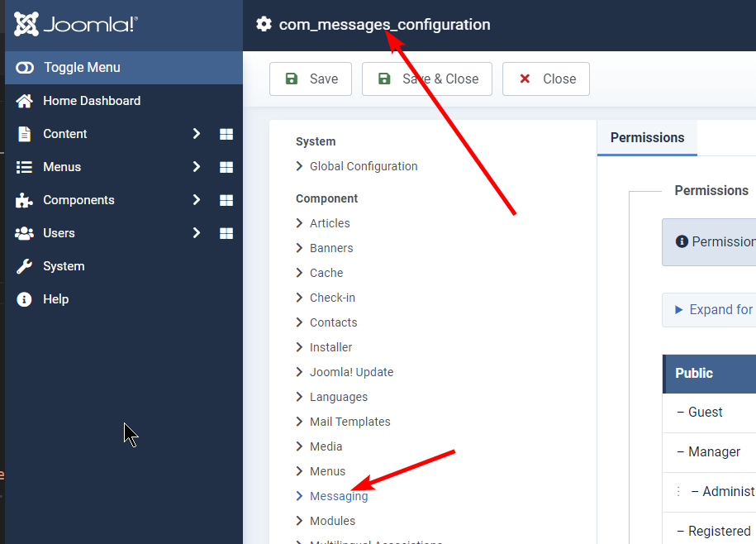Select the Public user group
Screen dimensions: 756x544
click(x=709, y=374)
